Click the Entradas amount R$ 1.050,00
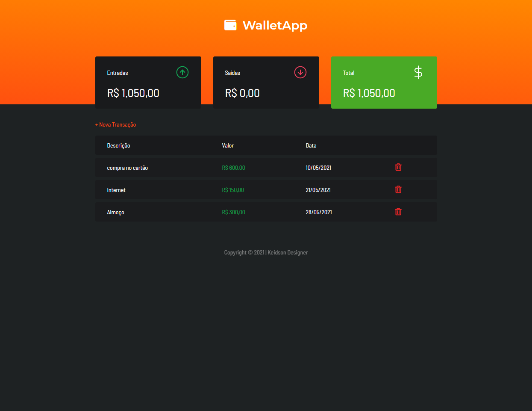Screen dimensions: 532x411 point(133,93)
